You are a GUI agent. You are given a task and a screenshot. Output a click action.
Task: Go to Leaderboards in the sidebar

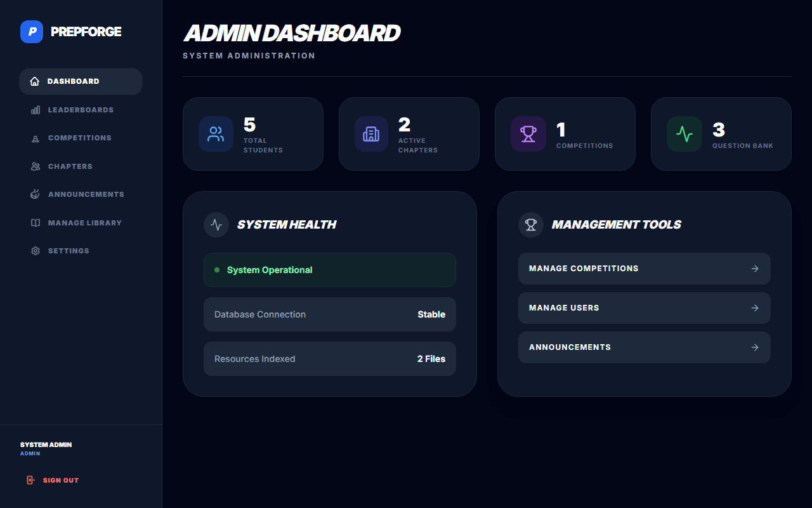tap(81, 110)
